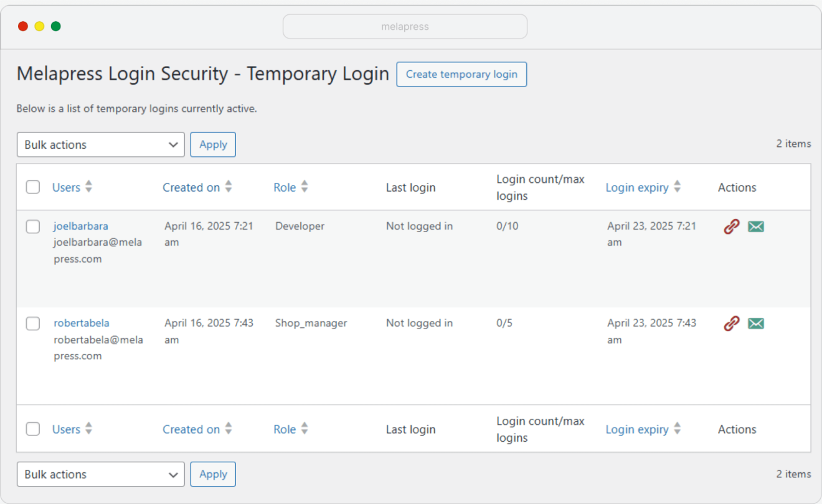
Task: Copy login link for joelbarbara
Action: pyautogui.click(x=732, y=226)
